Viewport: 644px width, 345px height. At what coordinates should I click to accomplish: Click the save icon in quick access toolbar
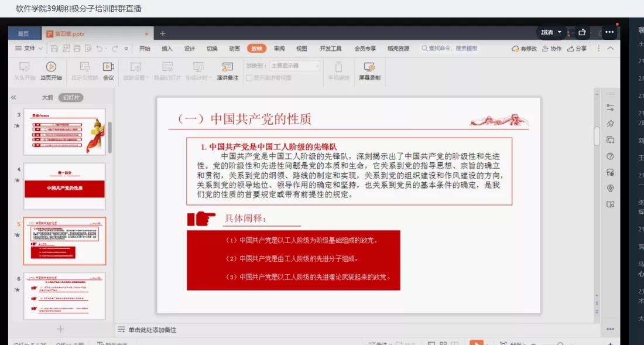[x=54, y=49]
